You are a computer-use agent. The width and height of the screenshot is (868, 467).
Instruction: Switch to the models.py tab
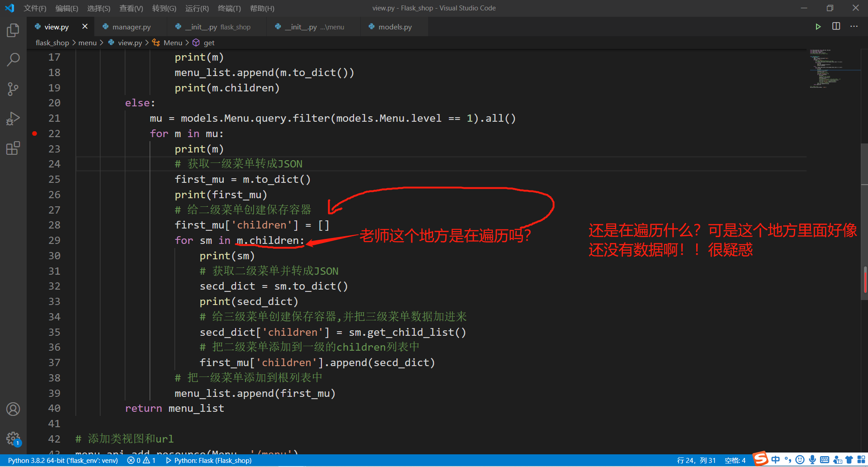(x=395, y=27)
